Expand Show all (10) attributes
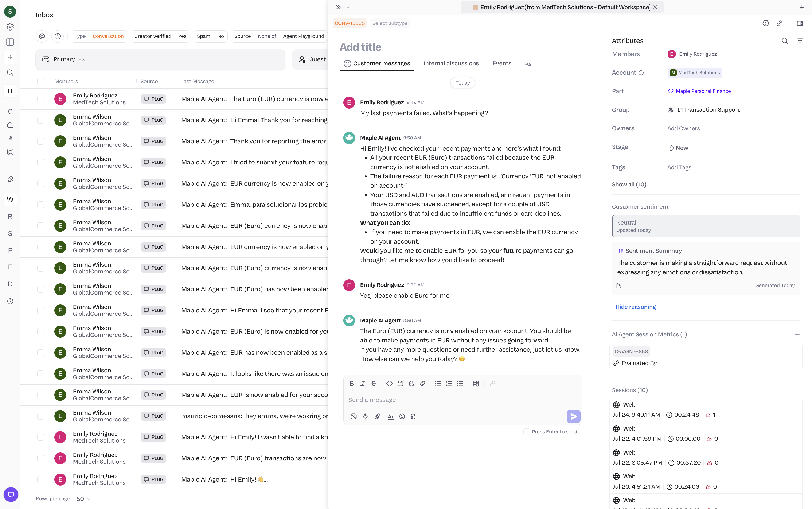The height and width of the screenshot is (509, 812). 629,184
